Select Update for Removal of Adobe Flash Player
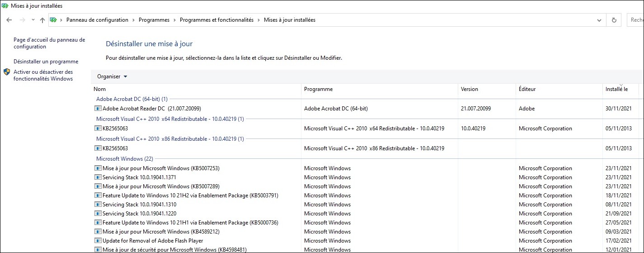This screenshot has height=253, width=644. 153,241
